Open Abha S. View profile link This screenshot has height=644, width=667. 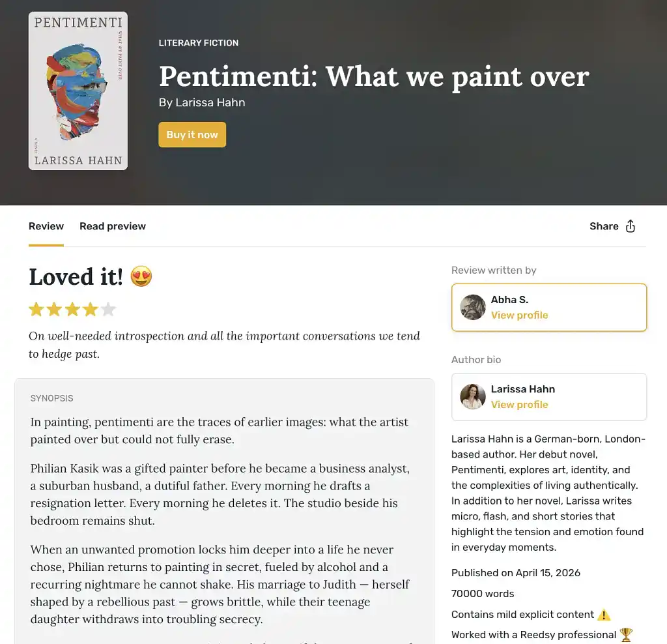519,315
